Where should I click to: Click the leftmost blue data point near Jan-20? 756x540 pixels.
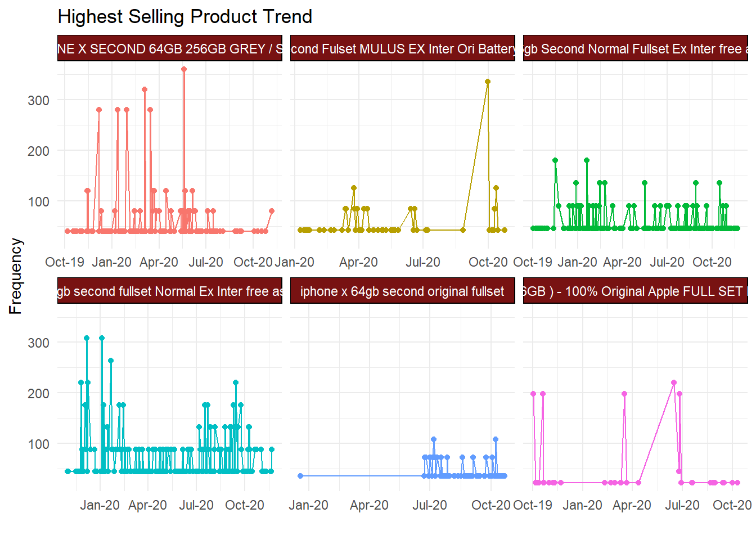300,476
